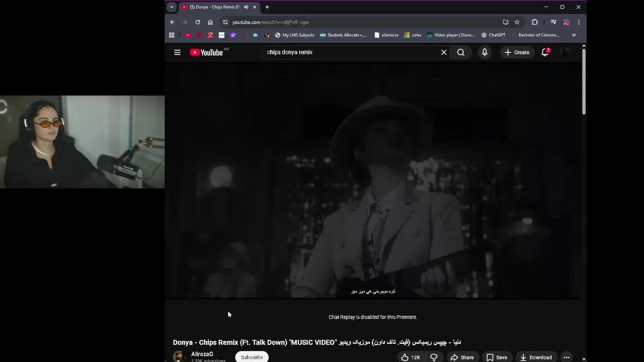Open a new browser tab
The width and height of the screenshot is (644, 362).
(267, 7)
